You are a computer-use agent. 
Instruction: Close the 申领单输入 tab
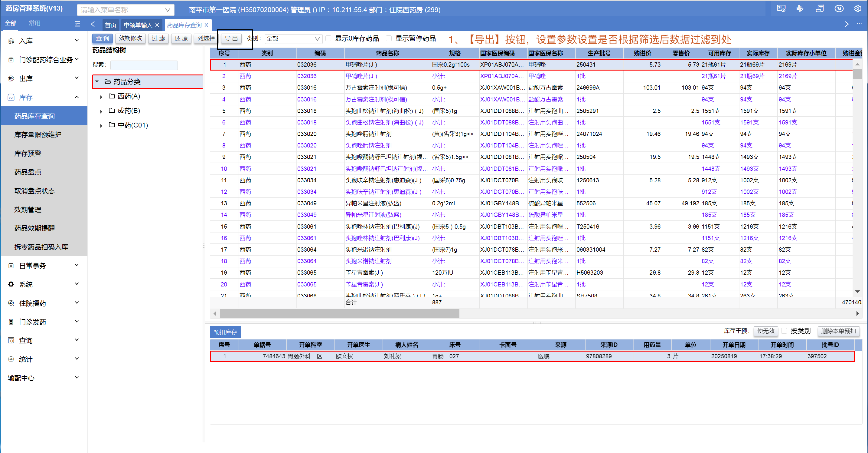click(x=157, y=25)
